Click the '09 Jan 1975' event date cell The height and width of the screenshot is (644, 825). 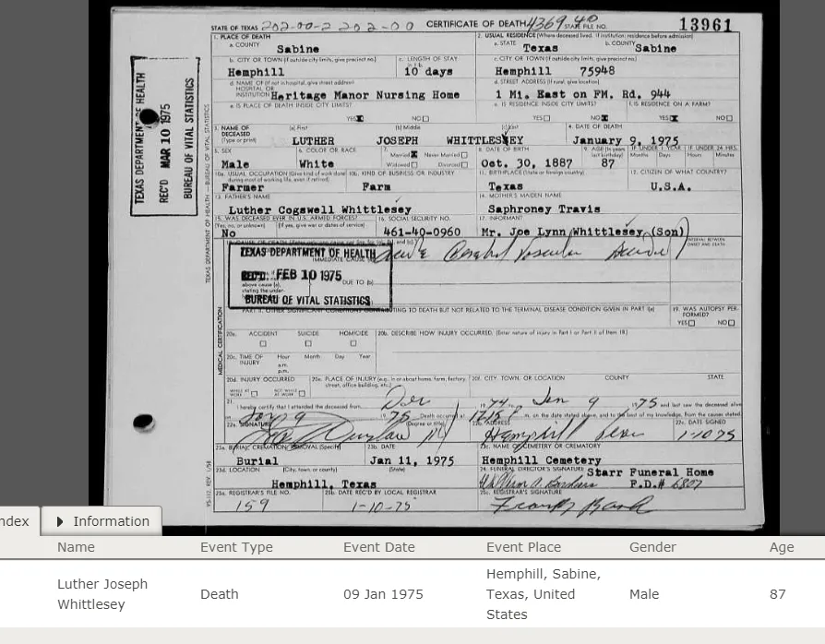(383, 594)
